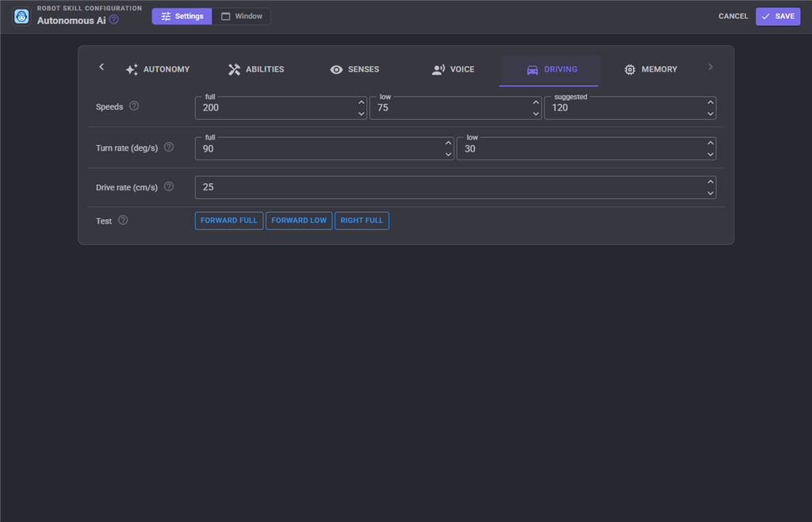This screenshot has width=812, height=522.
Task: Select the Driving tab
Action: (x=552, y=69)
